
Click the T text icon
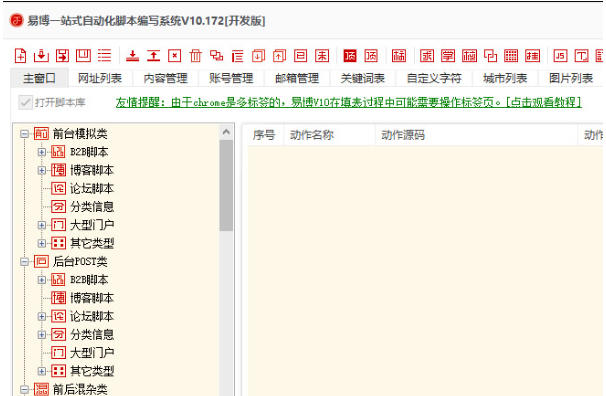[x=581, y=56]
